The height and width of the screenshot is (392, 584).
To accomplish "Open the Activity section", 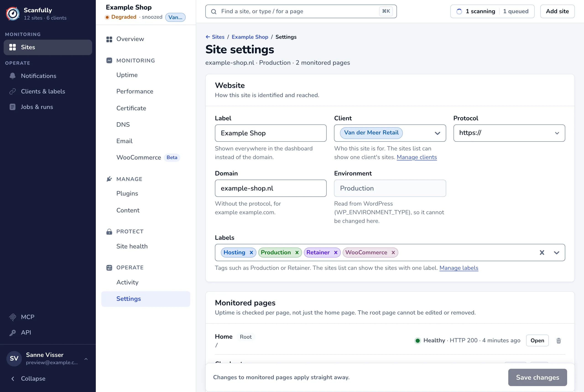I will 146,282.
